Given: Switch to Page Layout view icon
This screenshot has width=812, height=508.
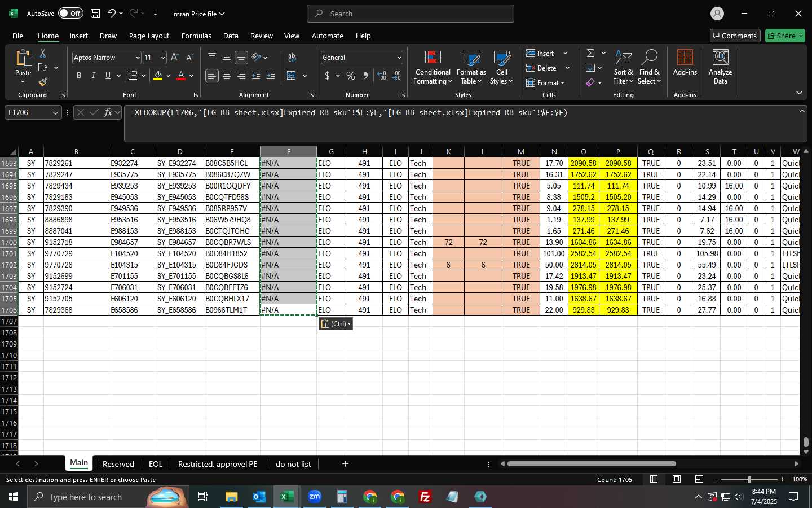Looking at the screenshot, I should [676, 479].
